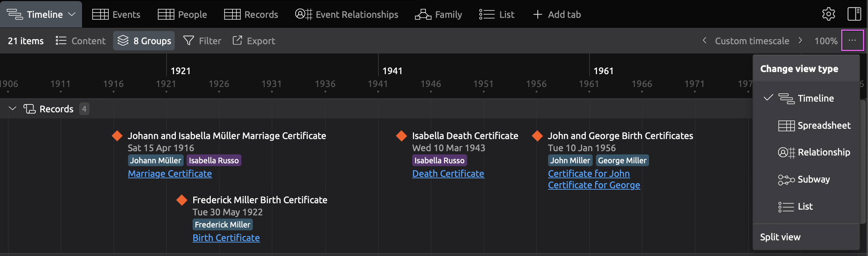Click the three-dots more options button
Screen dimensions: 868x256
(852, 41)
